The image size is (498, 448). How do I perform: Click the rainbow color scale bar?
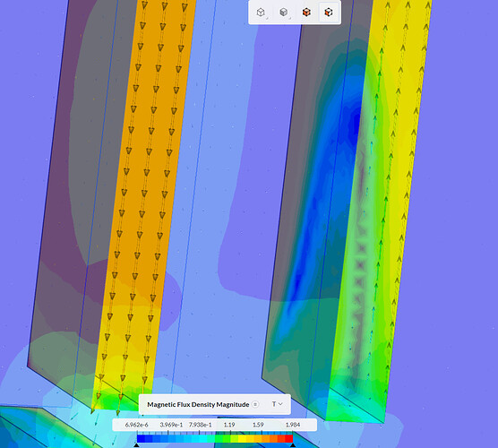pos(215,438)
